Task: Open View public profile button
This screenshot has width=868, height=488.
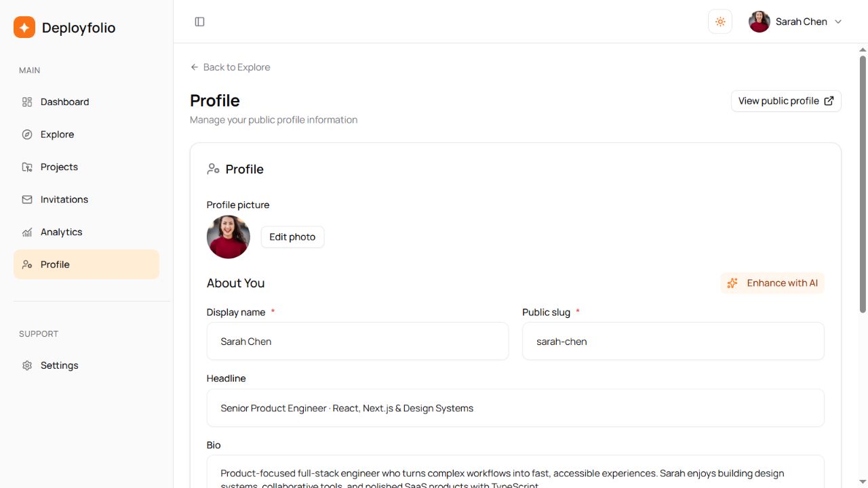Action: point(786,101)
